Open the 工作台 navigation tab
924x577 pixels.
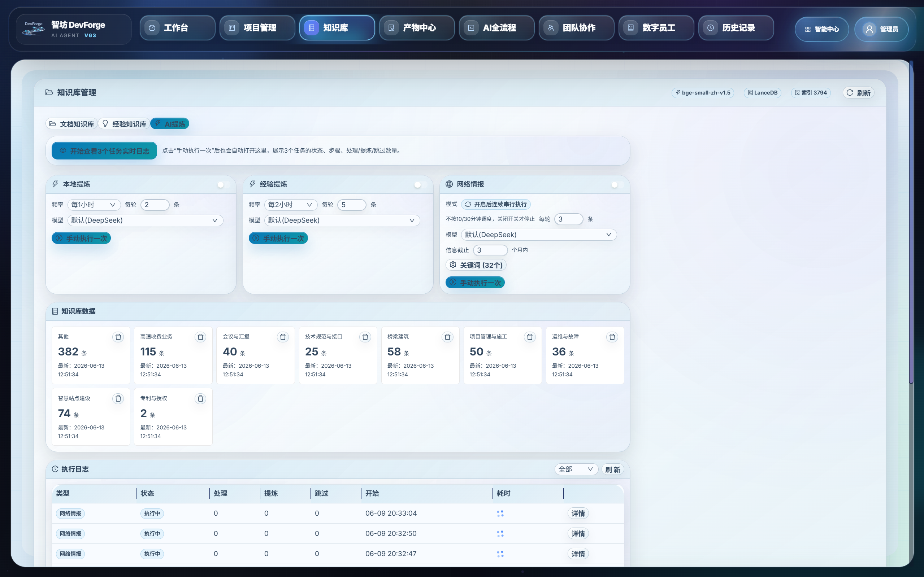click(178, 28)
